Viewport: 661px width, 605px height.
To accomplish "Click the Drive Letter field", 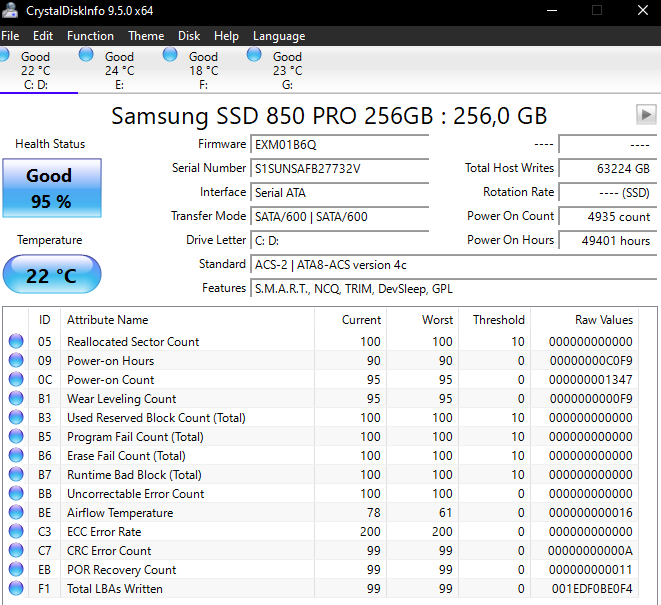I will (340, 241).
